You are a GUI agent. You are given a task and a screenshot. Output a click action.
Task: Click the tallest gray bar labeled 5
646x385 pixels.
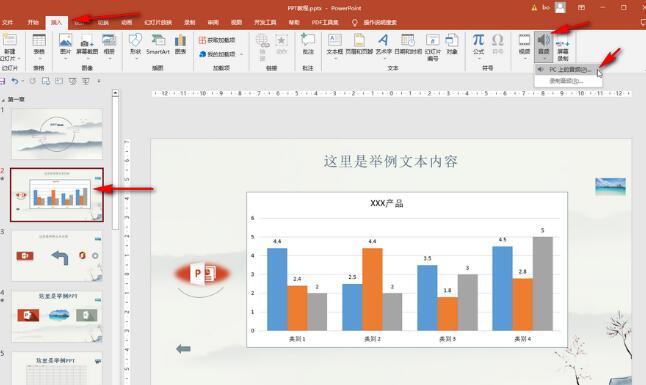[543, 284]
